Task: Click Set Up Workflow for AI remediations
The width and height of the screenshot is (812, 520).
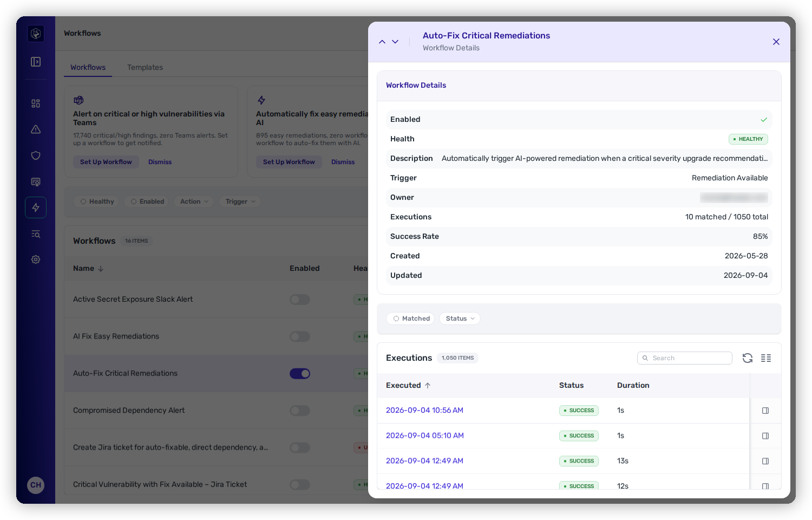Action: 289,162
